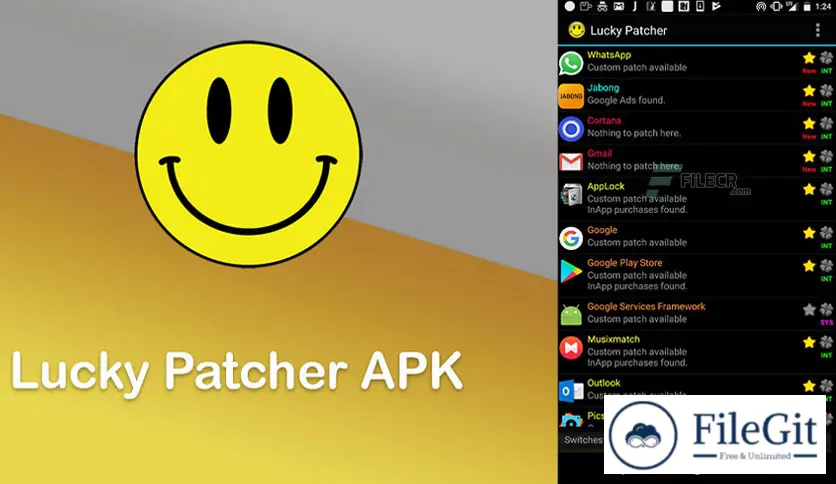Image resolution: width=836 pixels, height=484 pixels.
Task: Open the three-dot overflow menu
Action: pyautogui.click(x=817, y=30)
